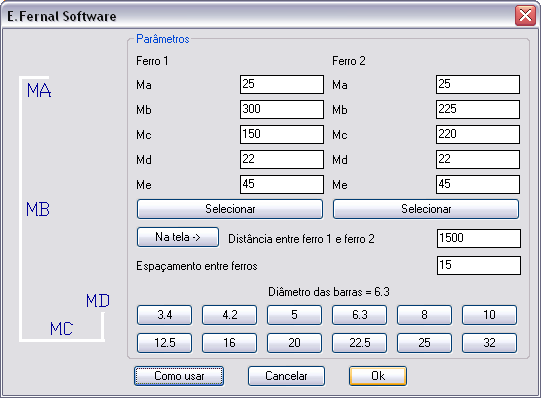Click the MB label in the diagram
Image resolution: width=541 pixels, height=398 pixels.
click(x=38, y=209)
